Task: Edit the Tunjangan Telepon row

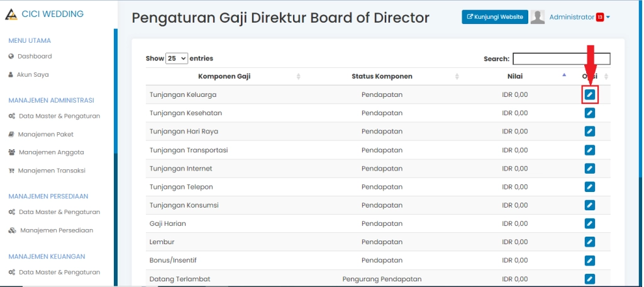Action: pos(590,187)
